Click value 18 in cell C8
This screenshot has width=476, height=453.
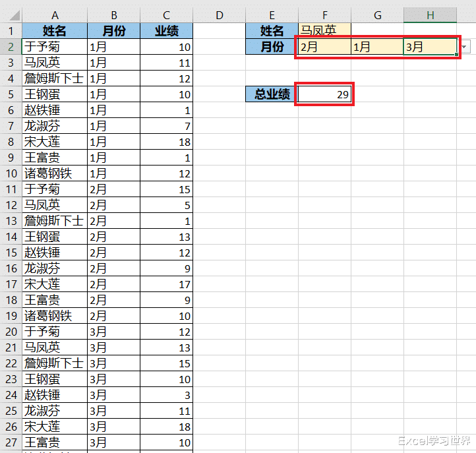(166, 142)
